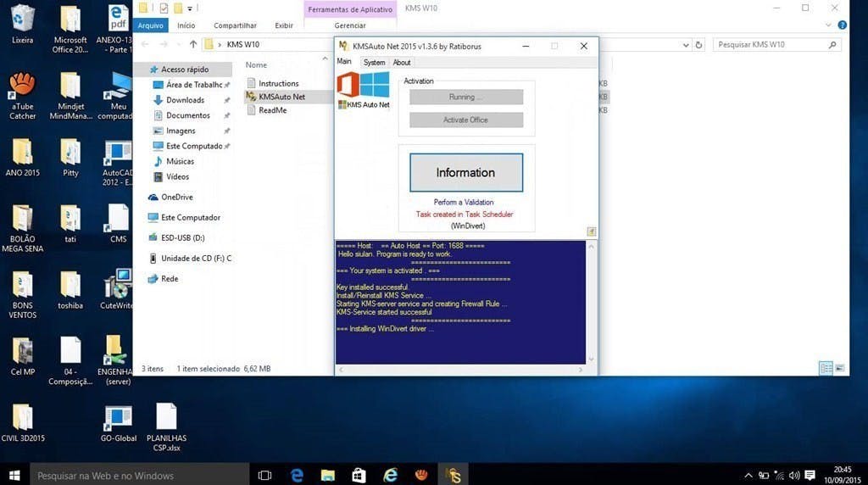Viewport: 868px width, 485px height.
Task: Select the Instructions file in KMS W10
Action: pyautogui.click(x=278, y=83)
